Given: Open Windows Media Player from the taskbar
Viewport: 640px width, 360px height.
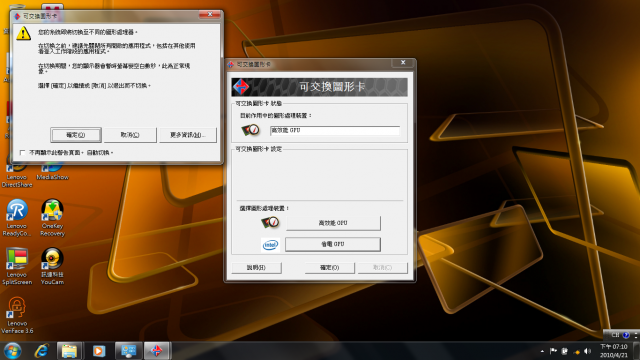Looking at the screenshot, I should point(98,351).
